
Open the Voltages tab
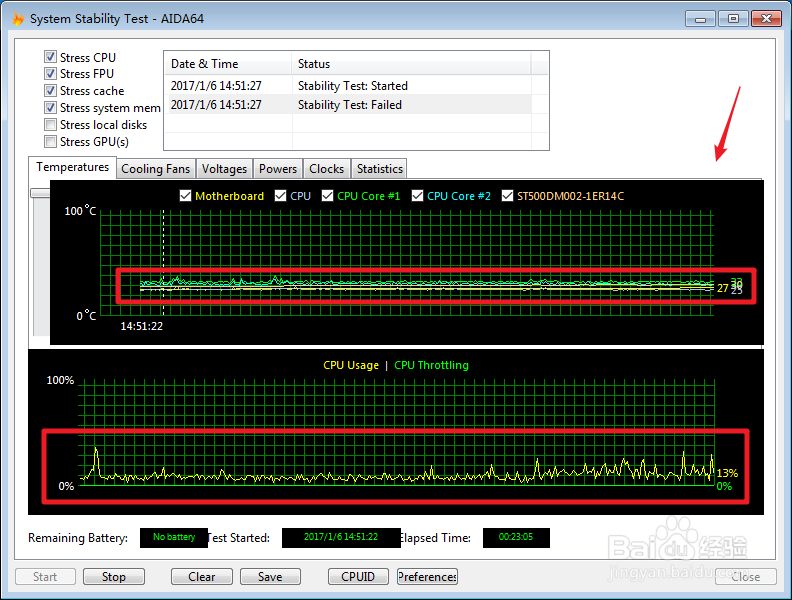224,169
